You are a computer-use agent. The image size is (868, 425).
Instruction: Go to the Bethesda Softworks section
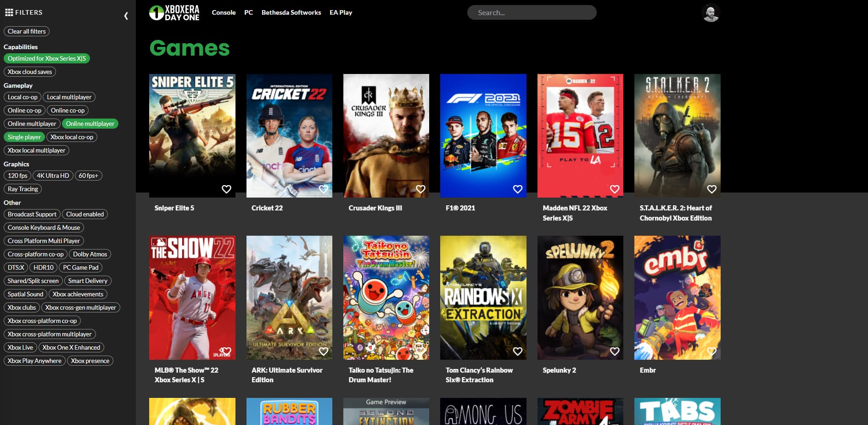[x=291, y=12]
